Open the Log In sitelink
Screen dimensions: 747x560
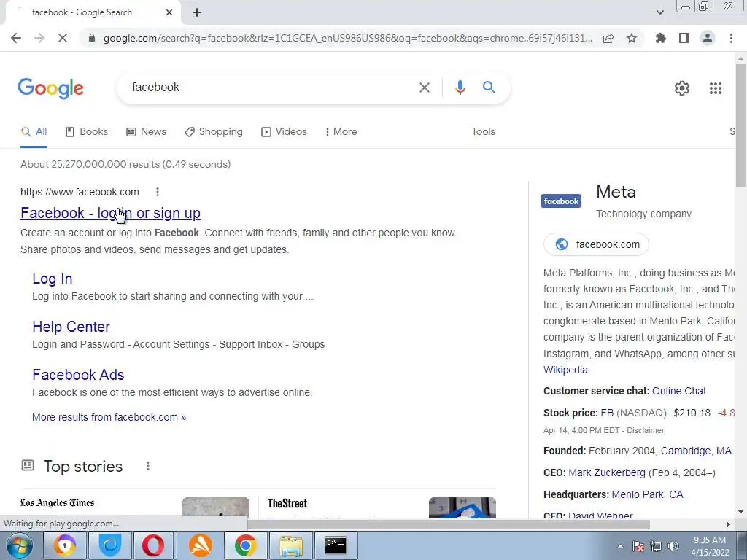click(x=53, y=279)
